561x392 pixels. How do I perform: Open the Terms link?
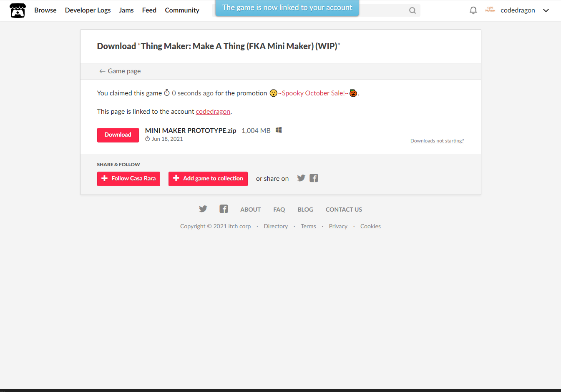[308, 226]
